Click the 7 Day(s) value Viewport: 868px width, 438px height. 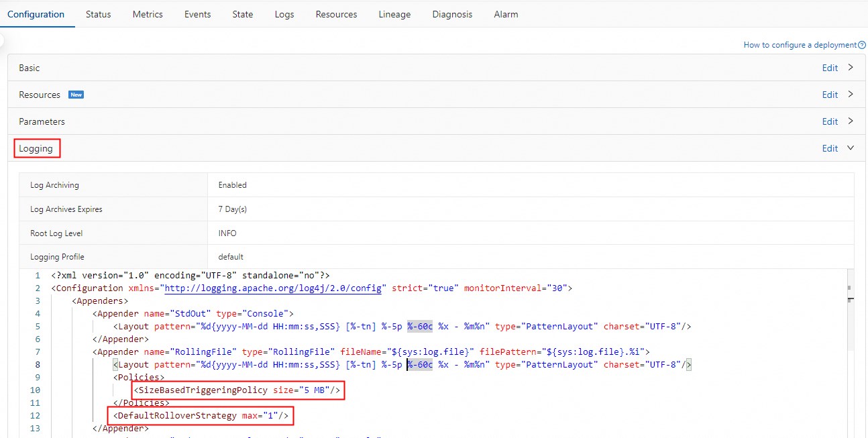232,209
